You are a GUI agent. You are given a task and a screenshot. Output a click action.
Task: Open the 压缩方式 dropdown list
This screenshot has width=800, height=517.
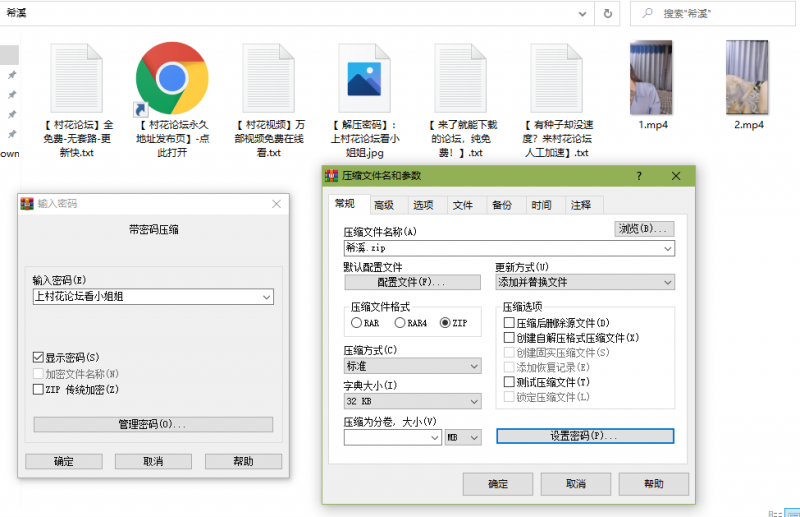474,366
